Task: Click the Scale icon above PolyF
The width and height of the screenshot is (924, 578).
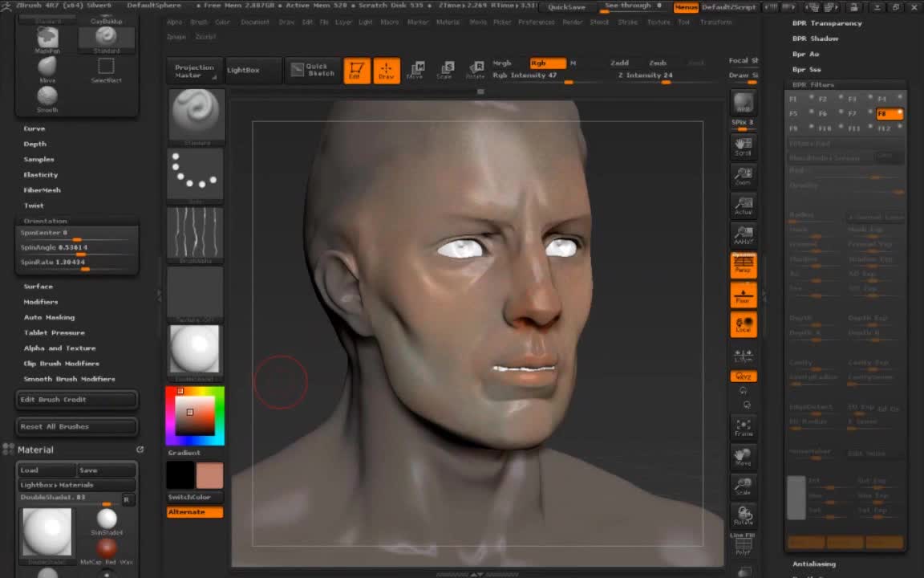Action: click(x=743, y=486)
